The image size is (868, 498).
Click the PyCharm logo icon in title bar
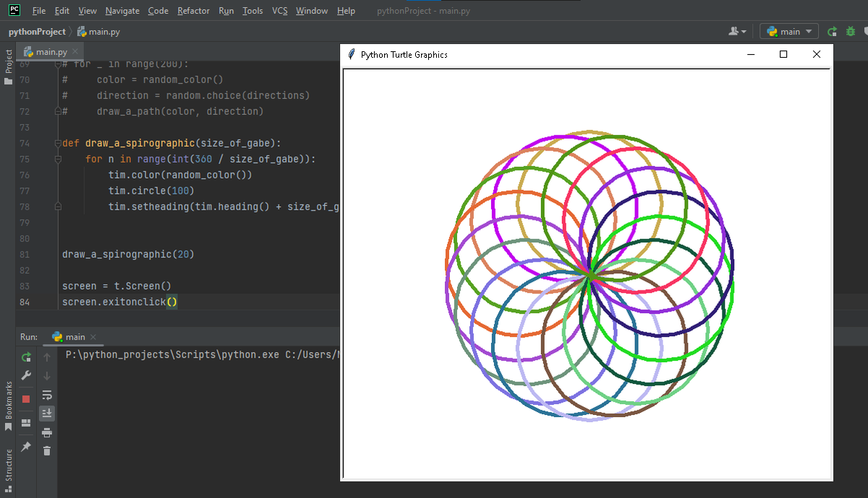click(14, 10)
